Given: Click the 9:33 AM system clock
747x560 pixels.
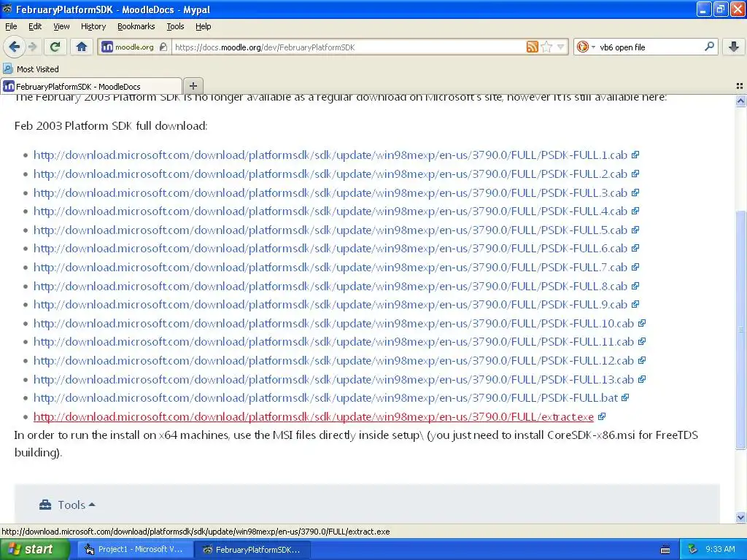Looking at the screenshot, I should click(x=720, y=550).
